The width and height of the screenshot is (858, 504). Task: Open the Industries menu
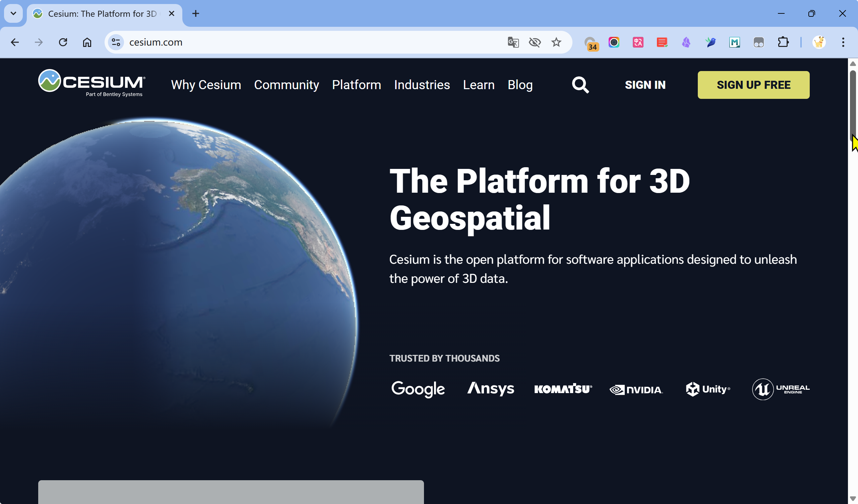422,85
